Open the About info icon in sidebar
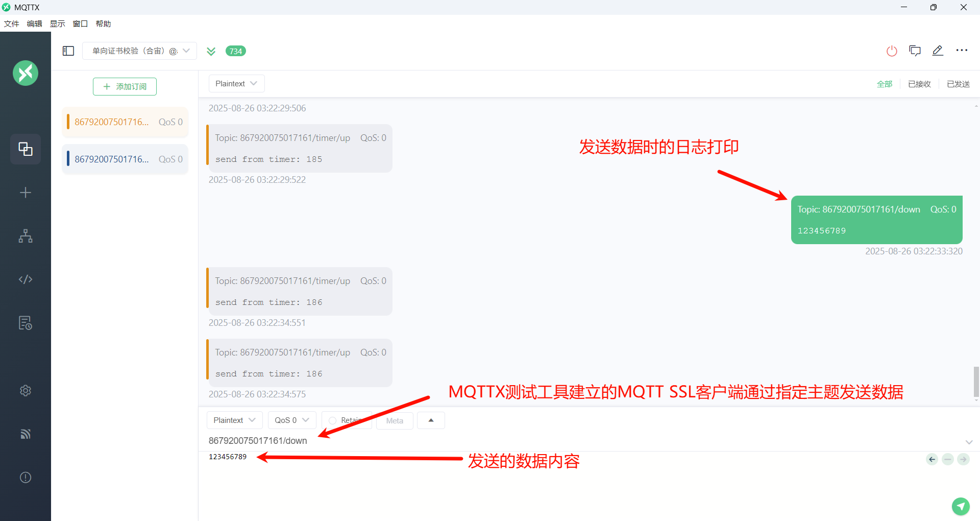This screenshot has width=980, height=521. 26,478
